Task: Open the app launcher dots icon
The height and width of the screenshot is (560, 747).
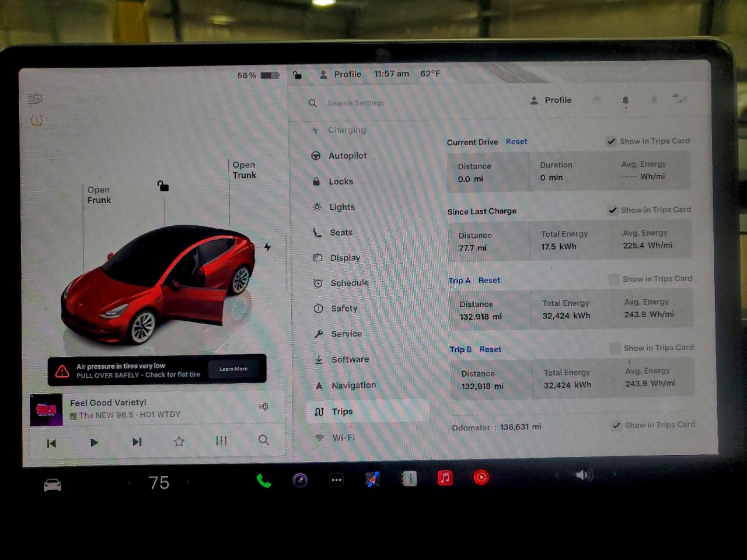Action: click(337, 480)
